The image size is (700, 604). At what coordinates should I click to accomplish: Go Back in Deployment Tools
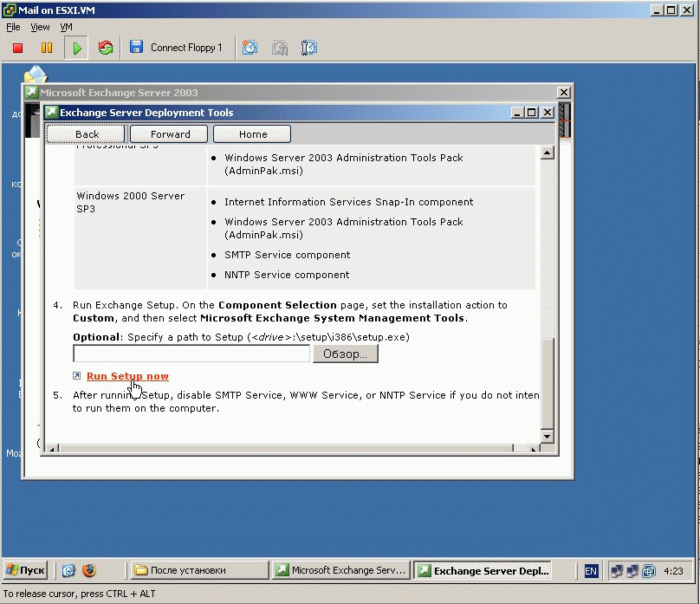pos(86,134)
